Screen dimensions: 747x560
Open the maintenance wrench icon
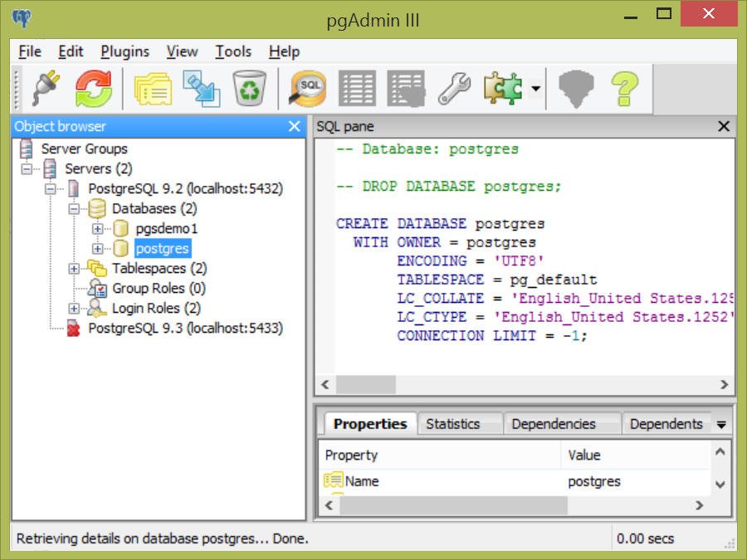point(454,89)
